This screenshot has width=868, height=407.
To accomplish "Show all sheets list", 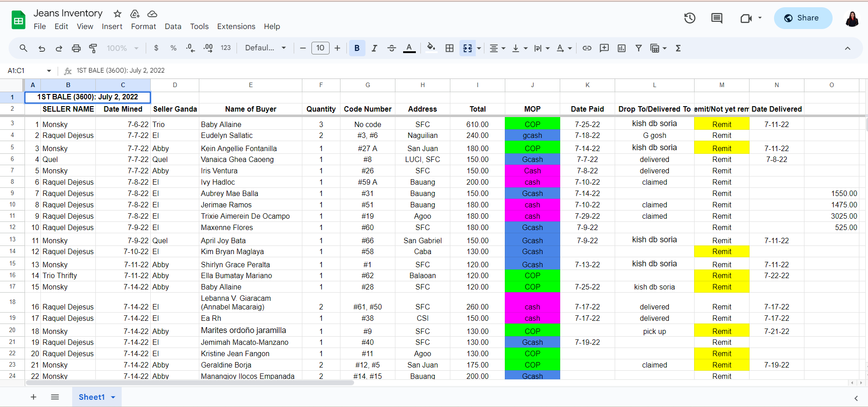I will tap(55, 397).
